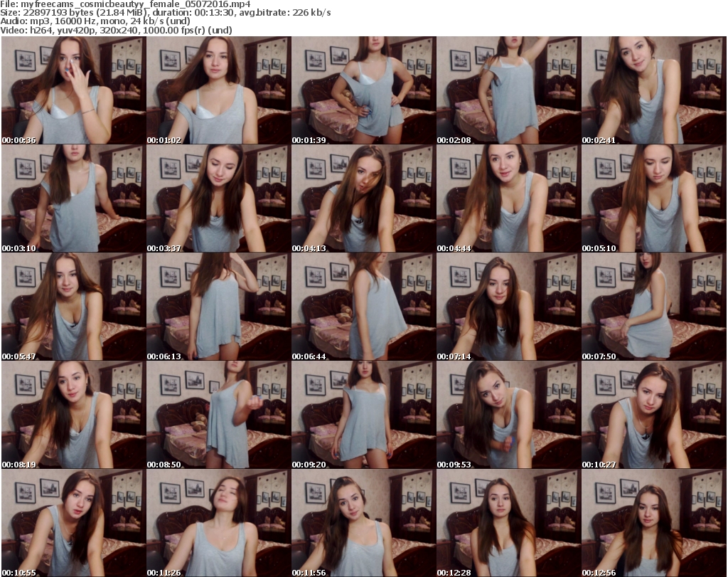Click the Audio mp3 info line

(95, 21)
